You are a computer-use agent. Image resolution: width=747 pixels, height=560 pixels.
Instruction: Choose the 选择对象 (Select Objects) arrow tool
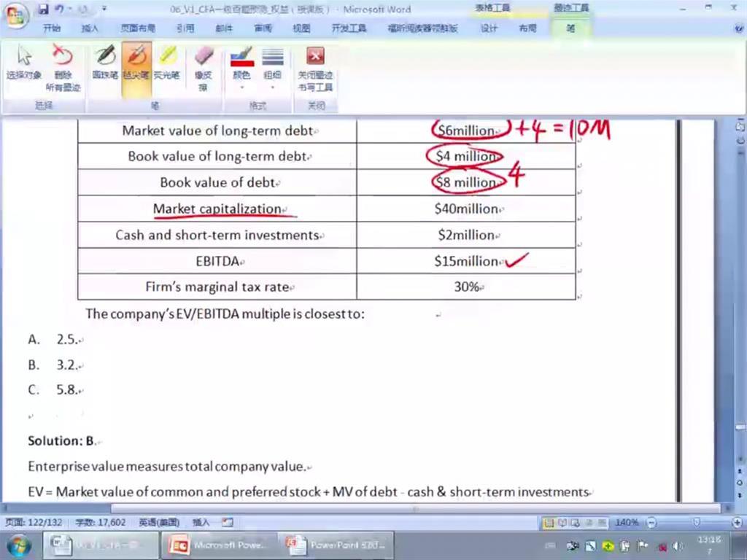(x=24, y=68)
